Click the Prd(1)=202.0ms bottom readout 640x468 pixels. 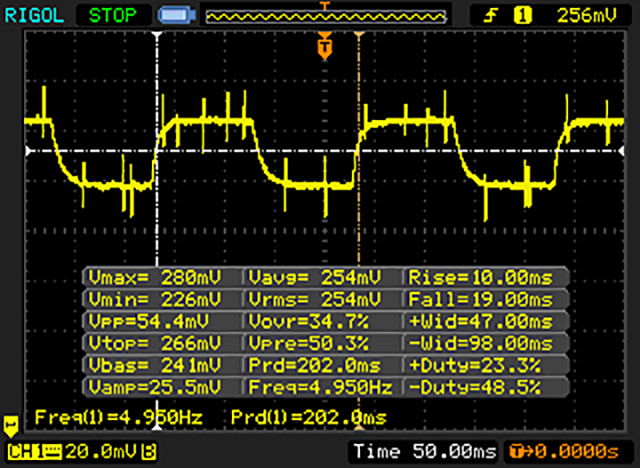point(308,417)
